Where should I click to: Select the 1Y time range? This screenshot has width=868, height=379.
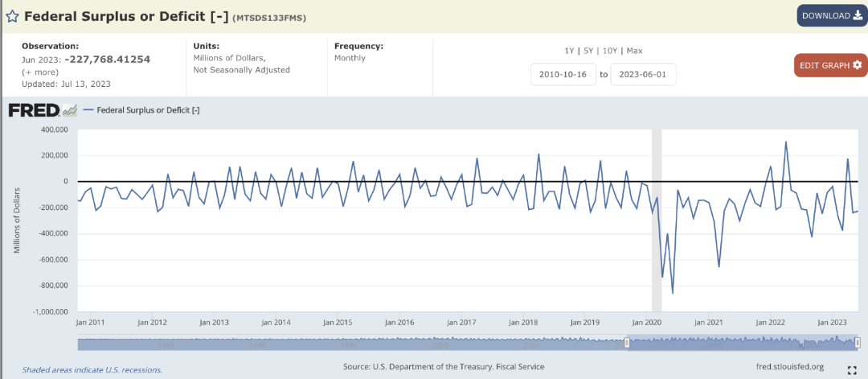(569, 51)
